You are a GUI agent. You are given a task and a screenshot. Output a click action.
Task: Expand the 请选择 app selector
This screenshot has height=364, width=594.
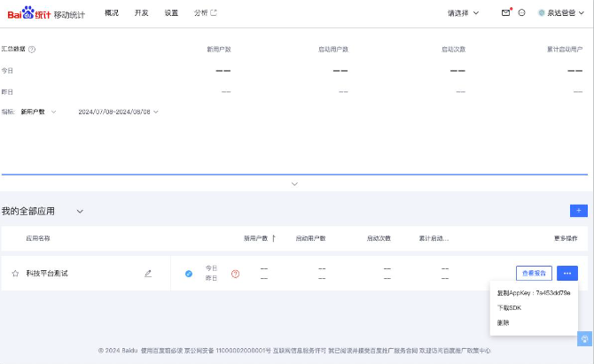463,13
